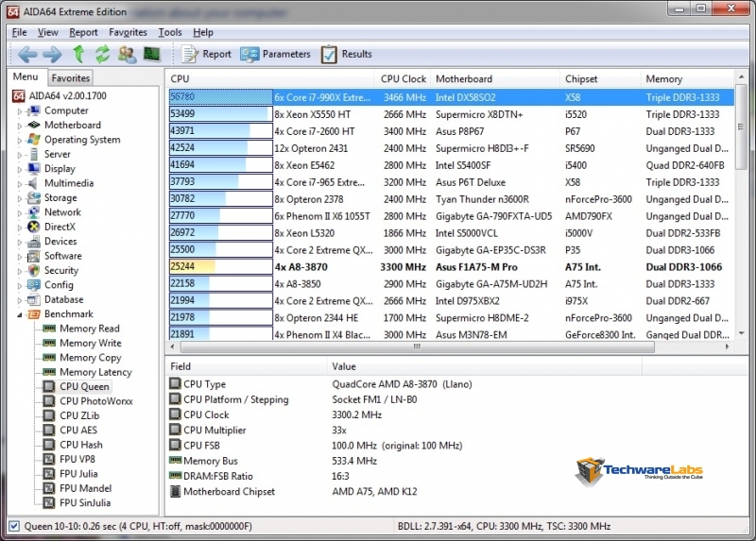Open the Parameters toolbar button

tap(275, 55)
